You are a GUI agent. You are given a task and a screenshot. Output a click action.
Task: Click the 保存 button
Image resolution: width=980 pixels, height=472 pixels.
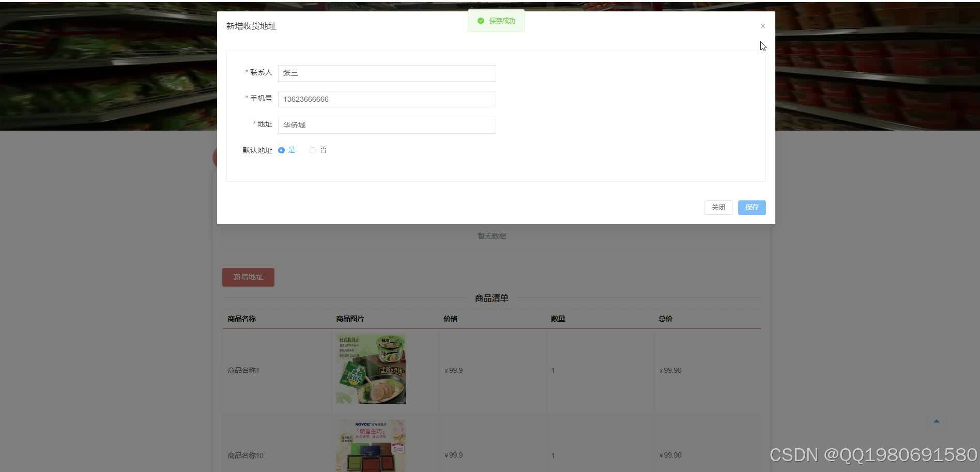(x=752, y=207)
